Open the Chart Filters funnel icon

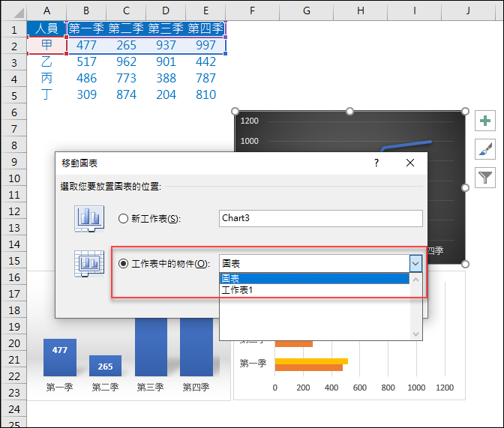click(485, 178)
